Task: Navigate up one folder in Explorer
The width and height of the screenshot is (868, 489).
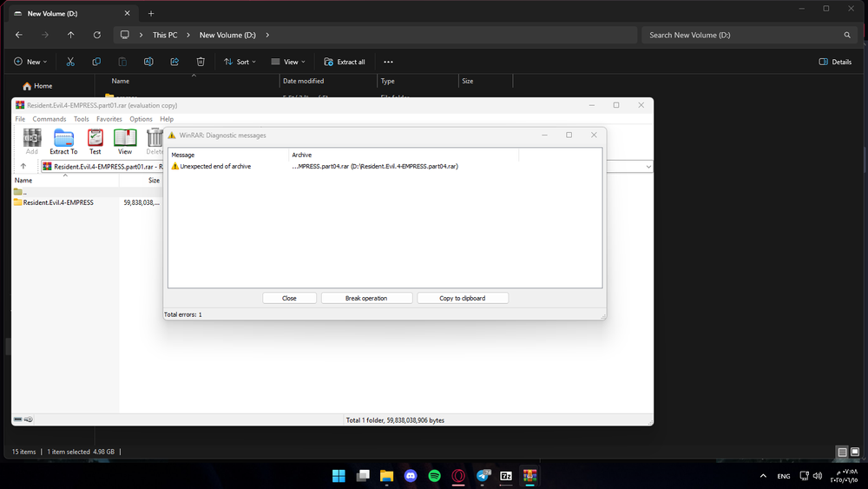Action: point(71,35)
